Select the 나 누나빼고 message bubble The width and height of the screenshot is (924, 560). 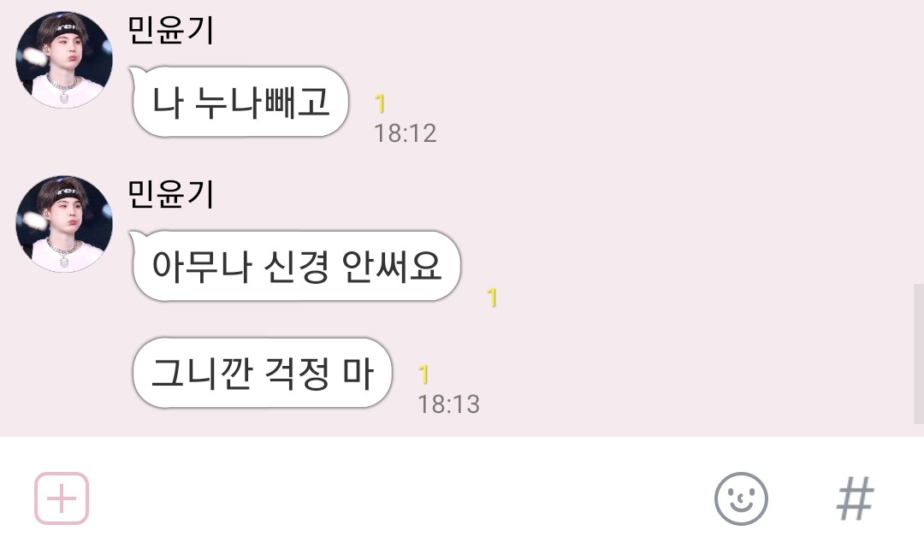[240, 102]
